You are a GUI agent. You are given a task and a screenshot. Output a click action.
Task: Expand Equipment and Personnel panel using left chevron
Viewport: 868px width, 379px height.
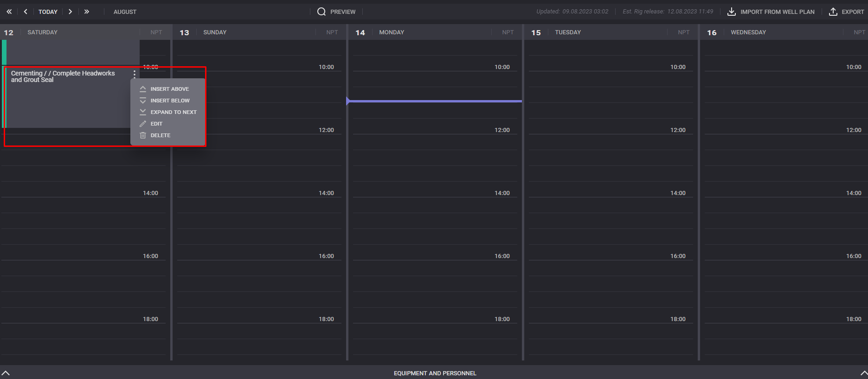[6, 373]
